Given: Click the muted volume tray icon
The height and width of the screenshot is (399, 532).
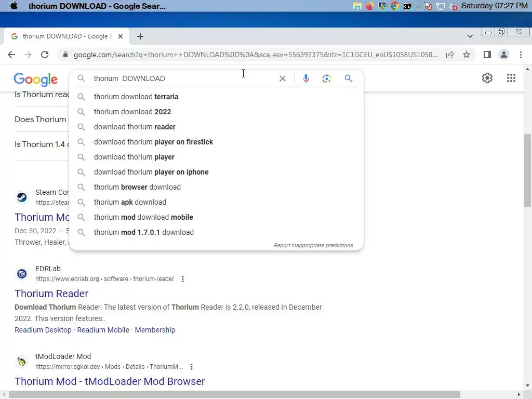Looking at the screenshot, I should (x=453, y=6).
